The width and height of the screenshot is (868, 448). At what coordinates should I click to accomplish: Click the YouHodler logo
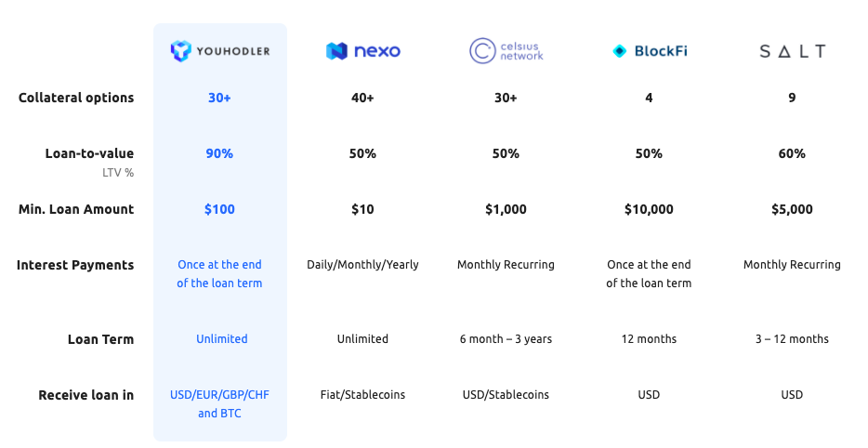pyautogui.click(x=219, y=51)
